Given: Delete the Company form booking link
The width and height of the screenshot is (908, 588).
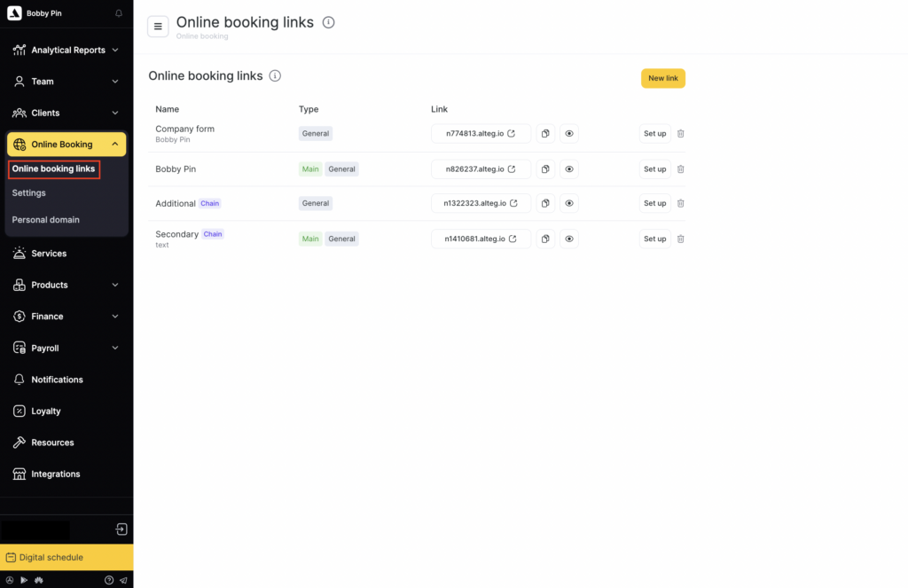Looking at the screenshot, I should tap(681, 134).
